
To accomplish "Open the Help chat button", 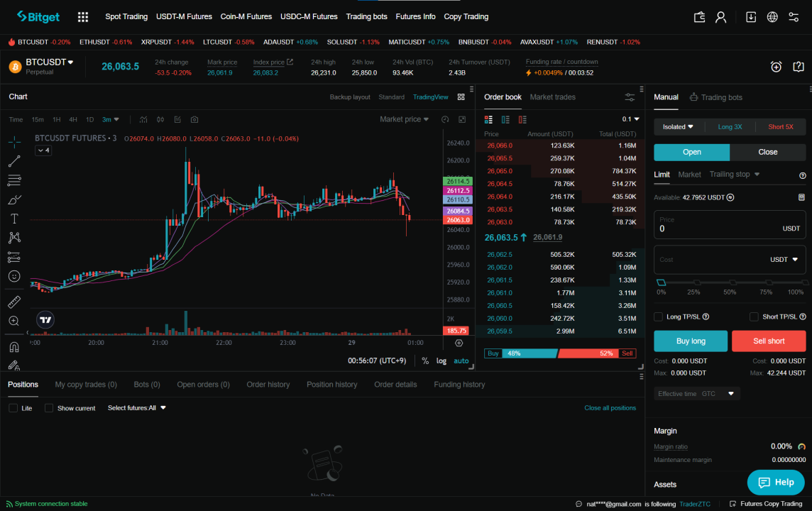I will click(776, 483).
